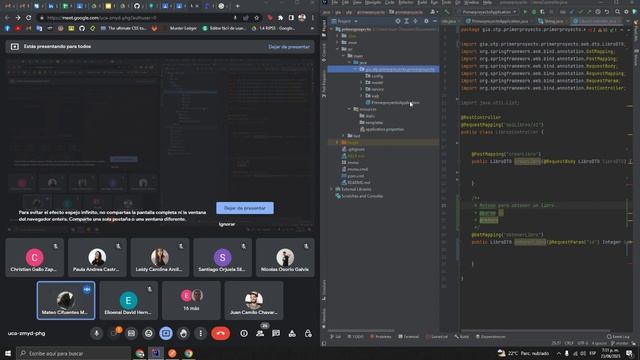Image resolution: width=640 pixels, height=360 pixels.
Task: Click collapse all icon in Project panel
Action: (x=415, y=21)
